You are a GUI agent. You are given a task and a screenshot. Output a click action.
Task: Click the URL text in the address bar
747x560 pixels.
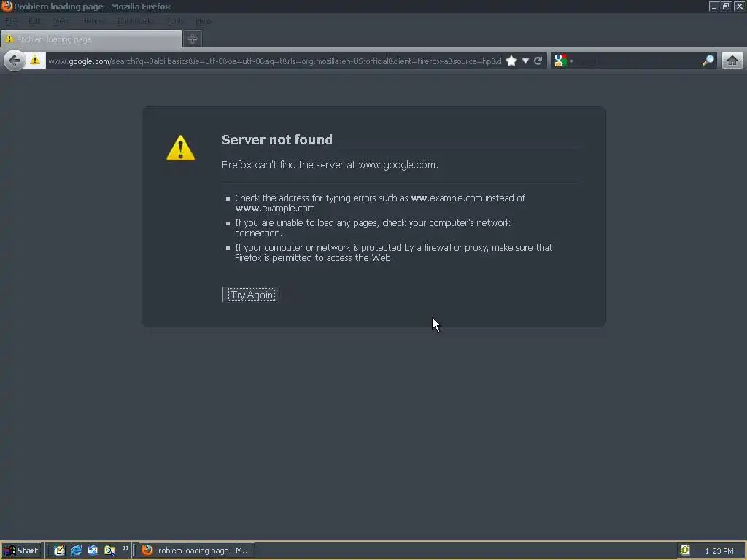[274, 61]
